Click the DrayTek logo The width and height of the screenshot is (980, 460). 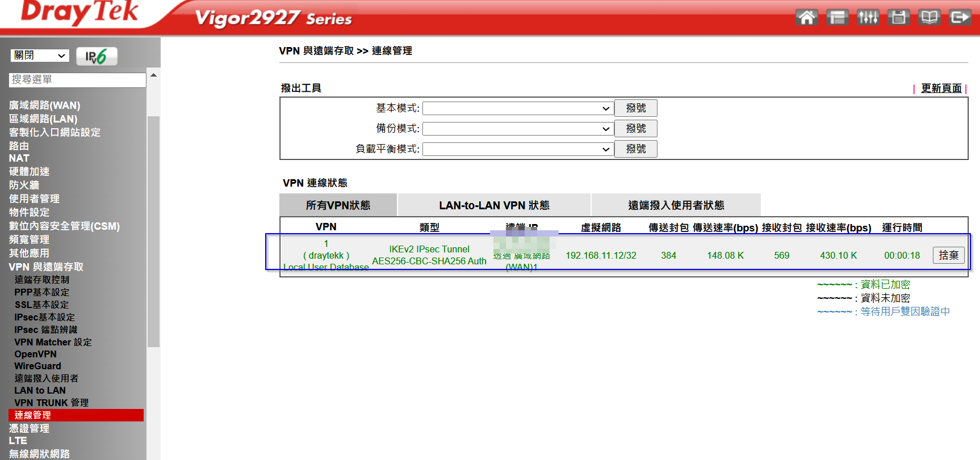79,12
